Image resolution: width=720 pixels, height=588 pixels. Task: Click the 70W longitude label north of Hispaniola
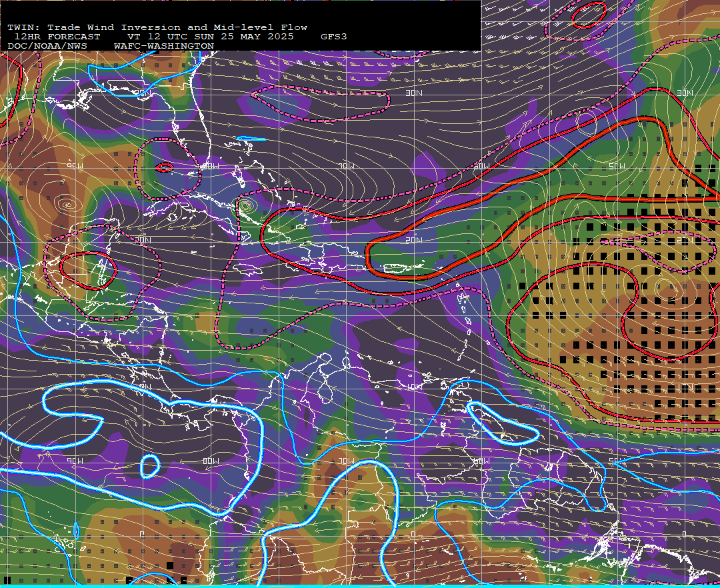pos(347,166)
